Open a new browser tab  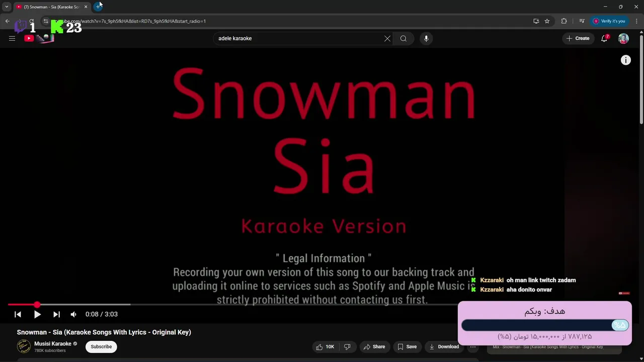pos(98,7)
